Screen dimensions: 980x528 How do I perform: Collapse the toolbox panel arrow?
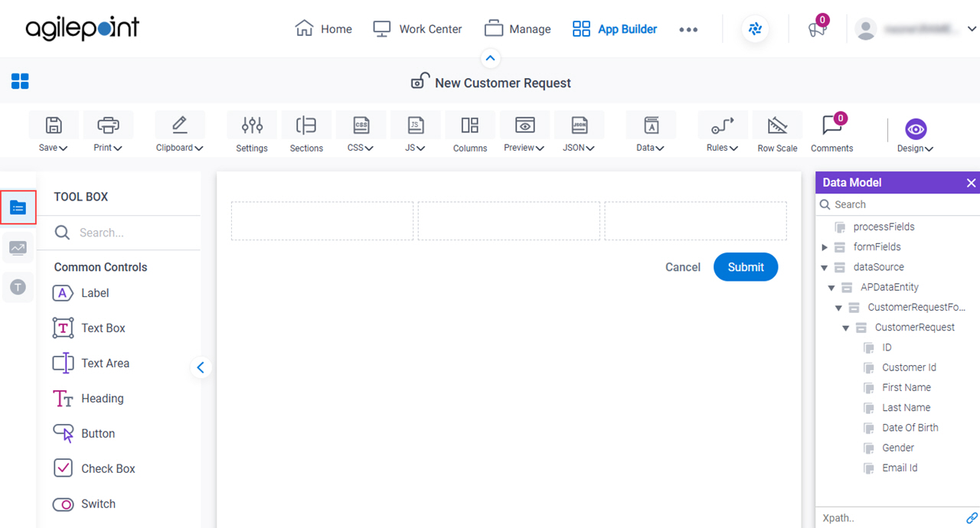[x=201, y=367]
